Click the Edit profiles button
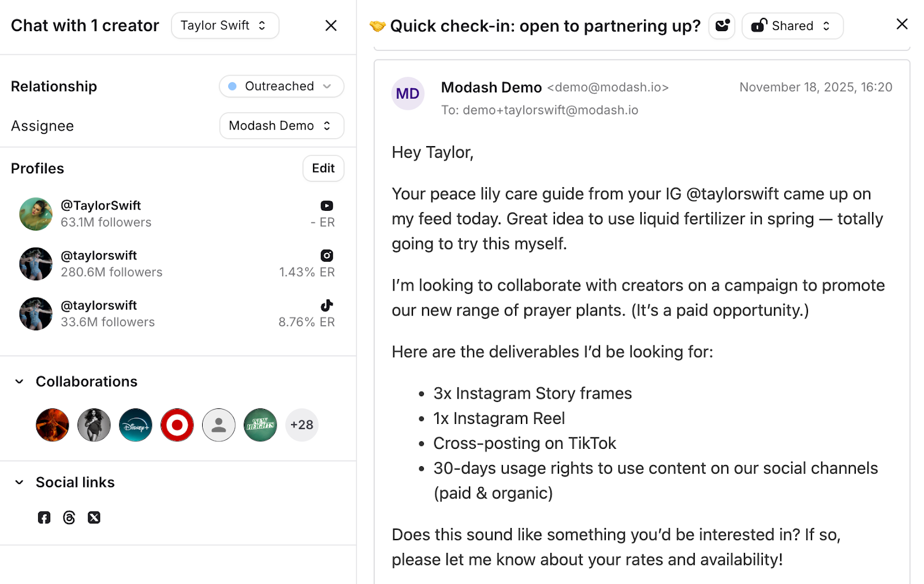The image size is (924, 584). pyautogui.click(x=323, y=168)
